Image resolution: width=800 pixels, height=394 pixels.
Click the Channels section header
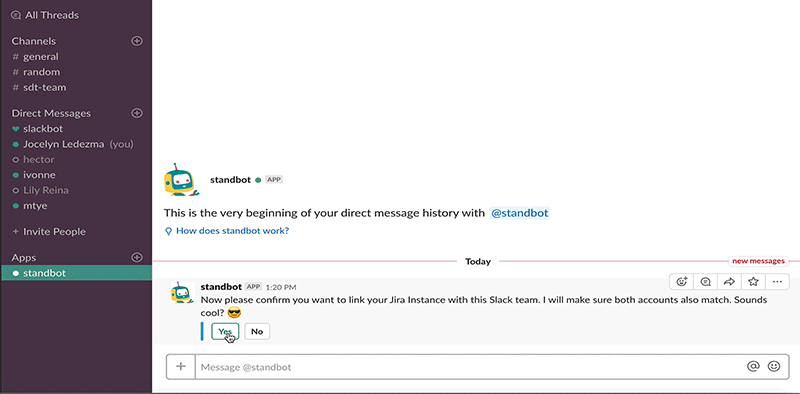click(34, 41)
